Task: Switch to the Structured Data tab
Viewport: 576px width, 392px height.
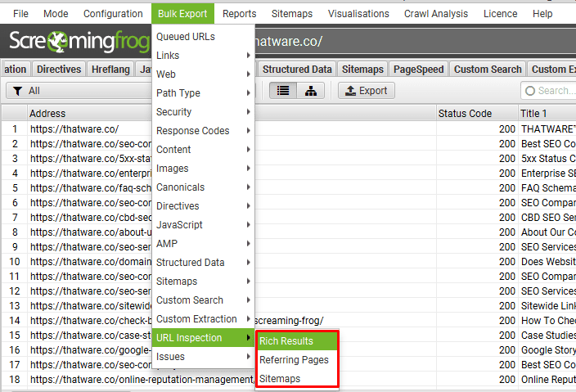Action: (x=297, y=69)
